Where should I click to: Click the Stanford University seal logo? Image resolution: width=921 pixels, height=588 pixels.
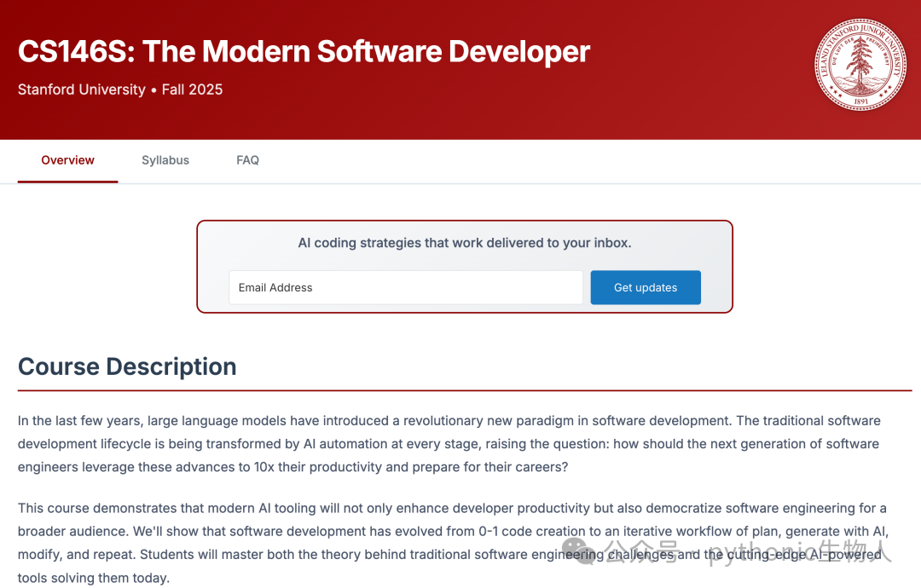[x=860, y=65]
